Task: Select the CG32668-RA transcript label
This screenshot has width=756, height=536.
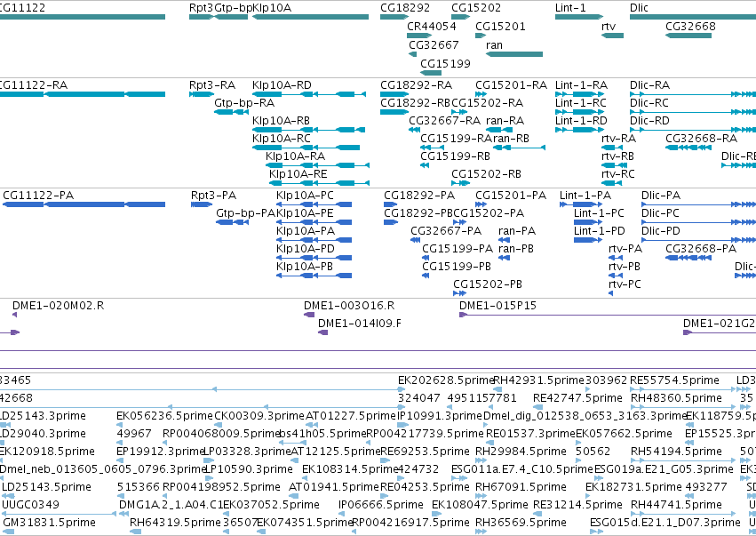Action: (x=701, y=139)
